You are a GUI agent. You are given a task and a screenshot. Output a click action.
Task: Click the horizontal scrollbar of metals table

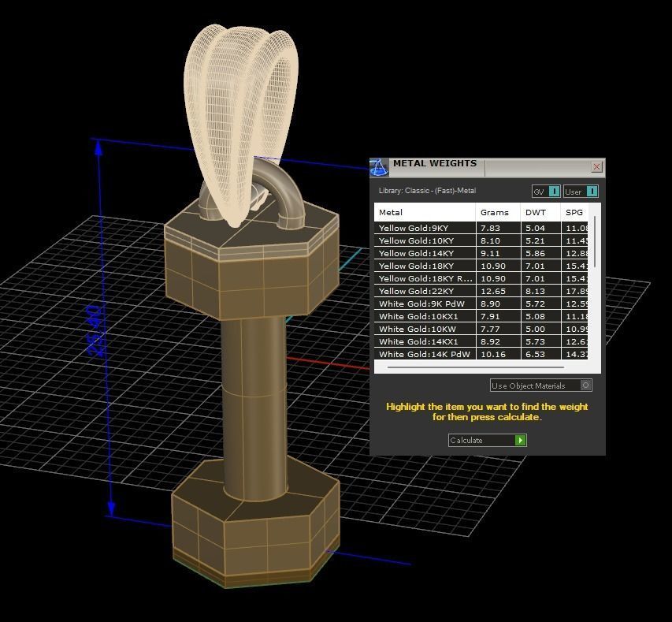click(x=476, y=367)
